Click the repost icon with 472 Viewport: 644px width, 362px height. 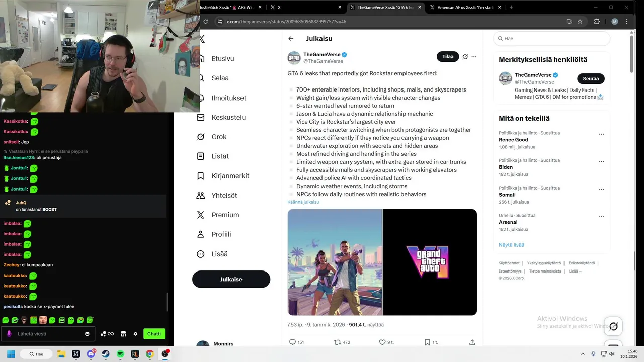pyautogui.click(x=337, y=342)
